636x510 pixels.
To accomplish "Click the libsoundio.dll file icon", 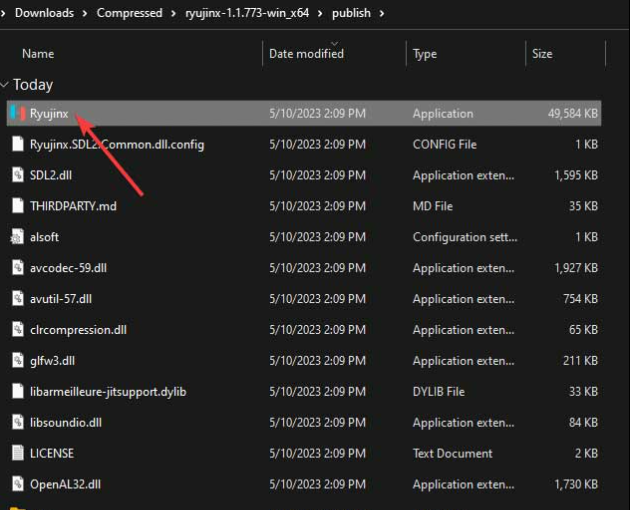I will click(18, 422).
